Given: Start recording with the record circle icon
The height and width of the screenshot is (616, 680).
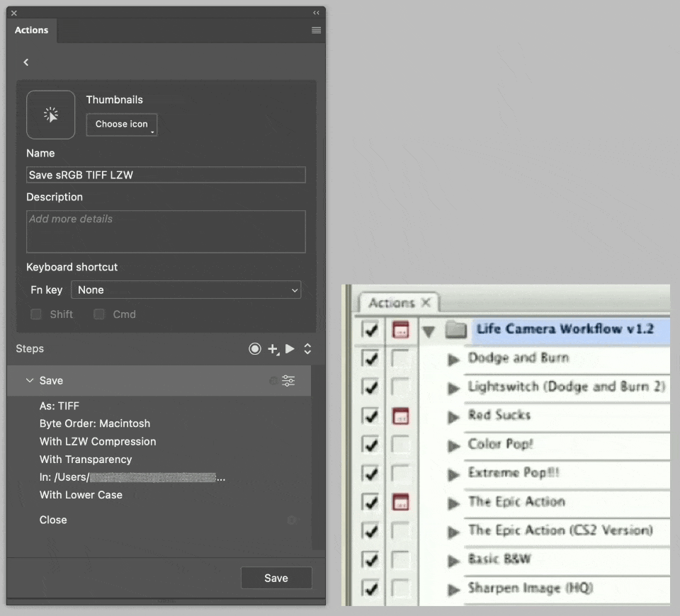Looking at the screenshot, I should [255, 348].
